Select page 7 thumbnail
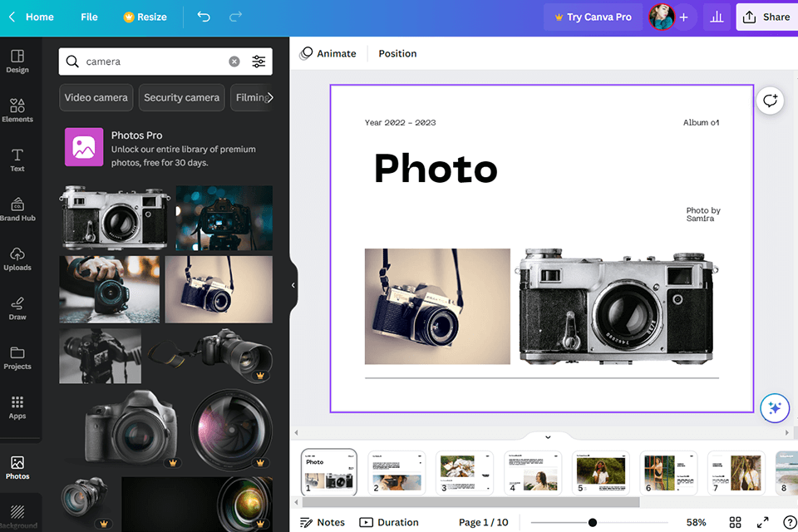798x532 pixels. pyautogui.click(x=736, y=472)
